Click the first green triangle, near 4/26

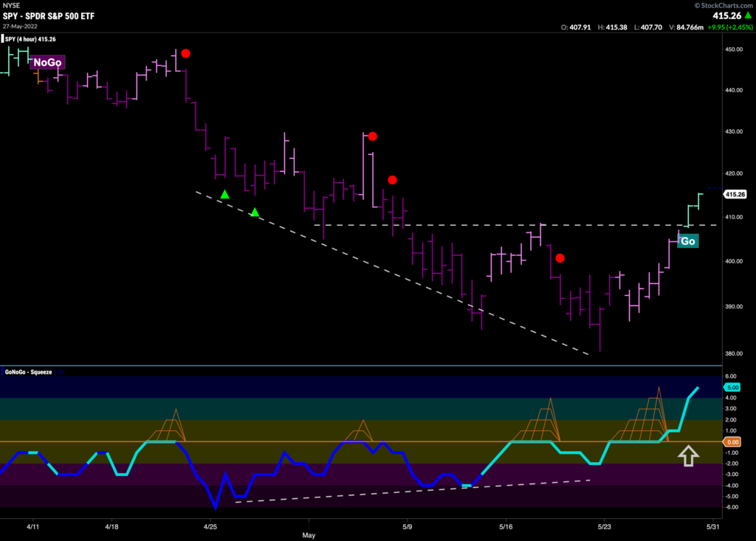[x=224, y=194]
